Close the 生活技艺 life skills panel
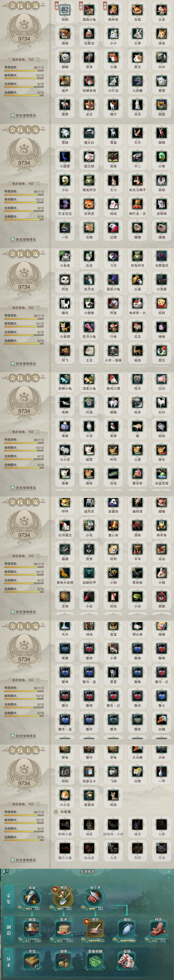Viewport: 174px width, 980px height. tap(169, 871)
